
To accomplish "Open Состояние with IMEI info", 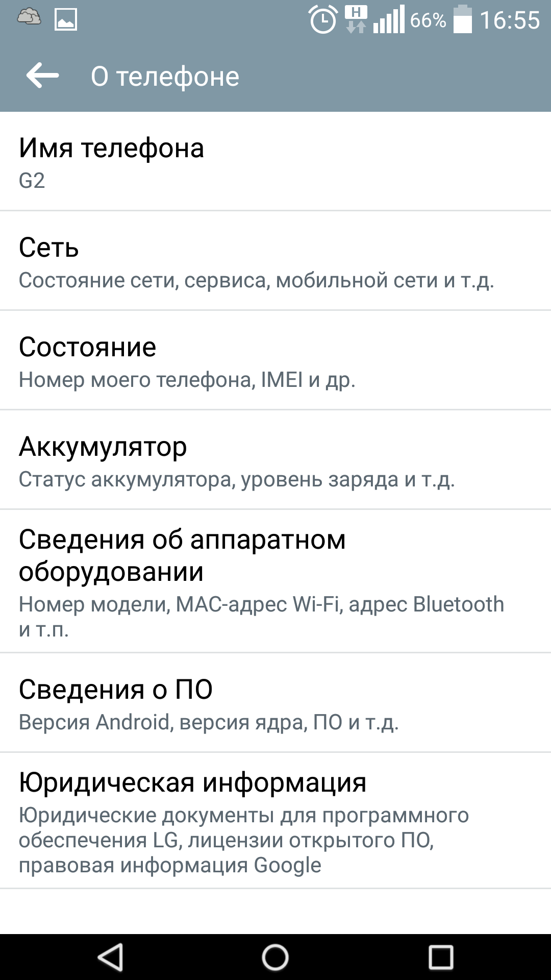I will tap(275, 360).
